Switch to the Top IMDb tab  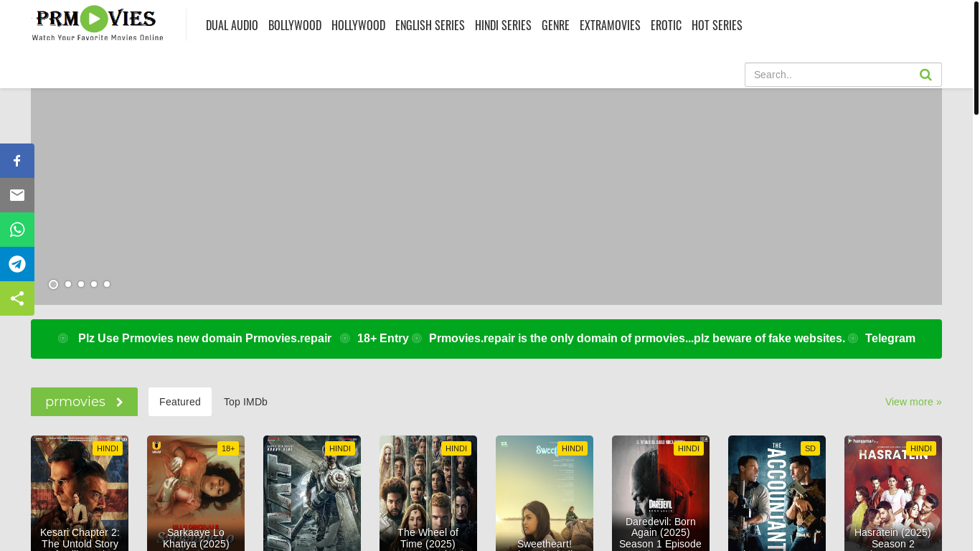tap(245, 402)
